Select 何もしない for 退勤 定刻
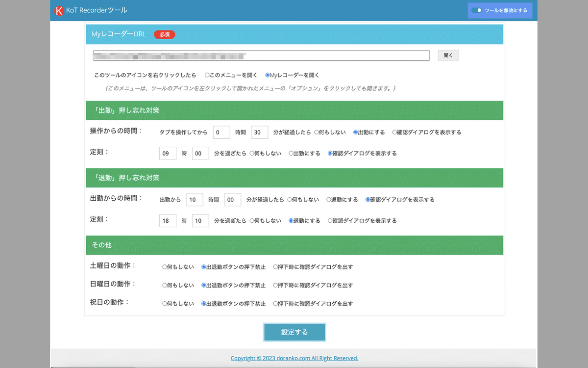Viewport: 588px width, 368px height. coord(252,221)
